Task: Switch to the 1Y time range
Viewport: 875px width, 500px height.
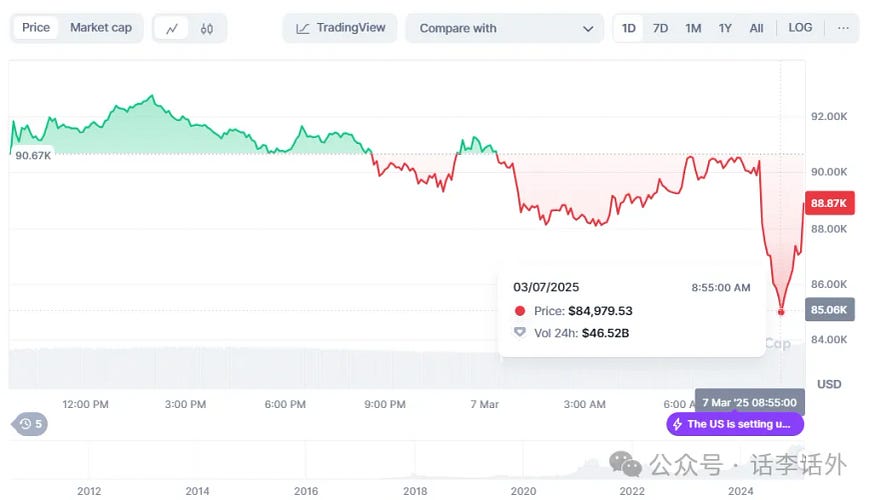Action: [725, 28]
